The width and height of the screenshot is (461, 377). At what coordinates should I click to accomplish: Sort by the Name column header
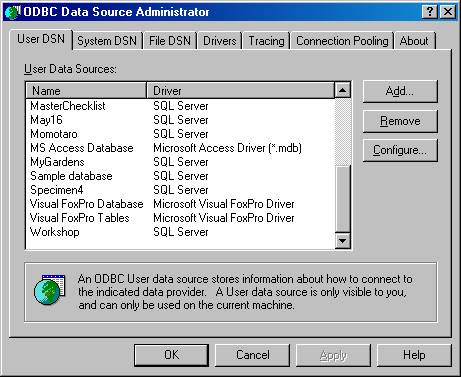pos(86,91)
